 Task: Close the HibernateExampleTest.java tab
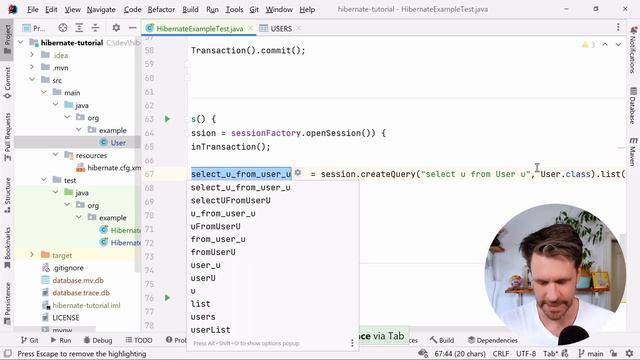coord(250,28)
